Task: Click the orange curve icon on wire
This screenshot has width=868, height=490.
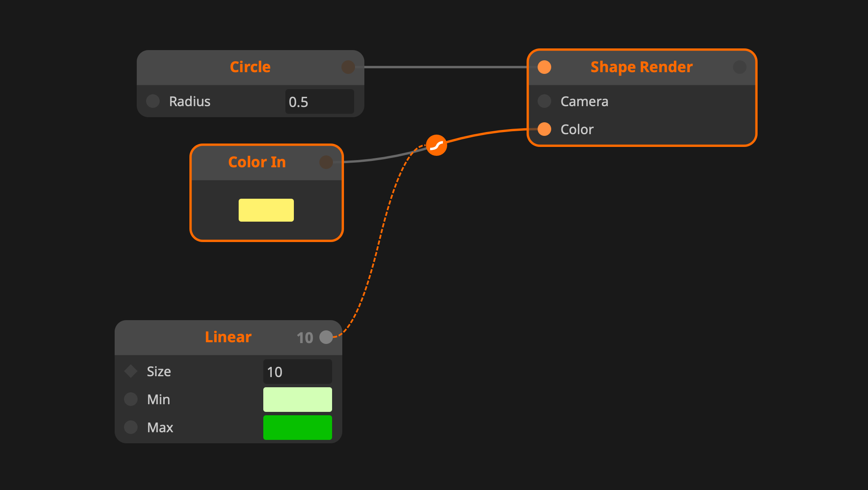Action: pyautogui.click(x=437, y=146)
